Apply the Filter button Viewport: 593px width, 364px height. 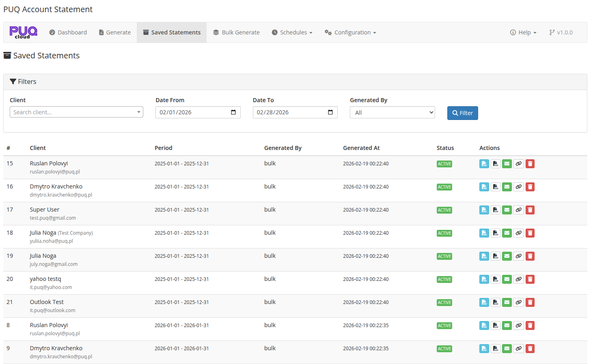coord(462,113)
